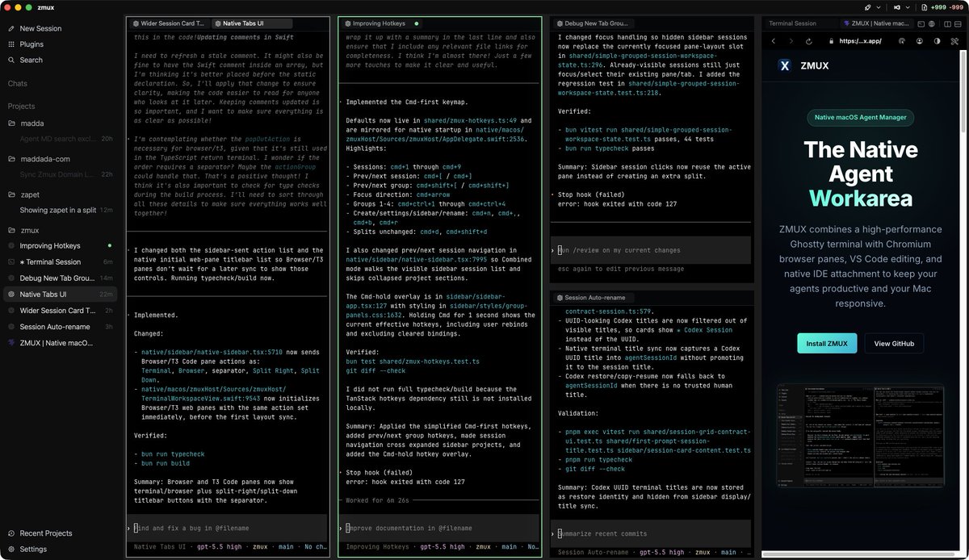The width and height of the screenshot is (969, 560).
Task: Switch to Wider Session Card tab in pane
Action: [x=168, y=23]
